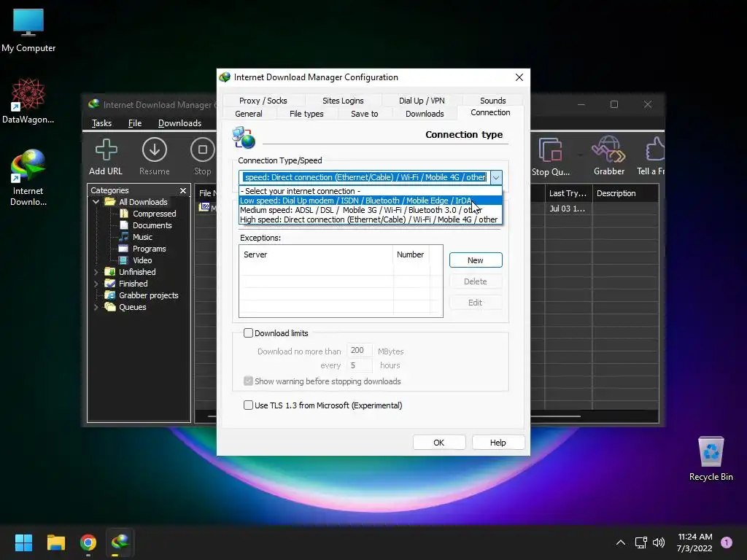Click the network tray icon
Viewport: 747px width, 560px height.
click(640, 542)
